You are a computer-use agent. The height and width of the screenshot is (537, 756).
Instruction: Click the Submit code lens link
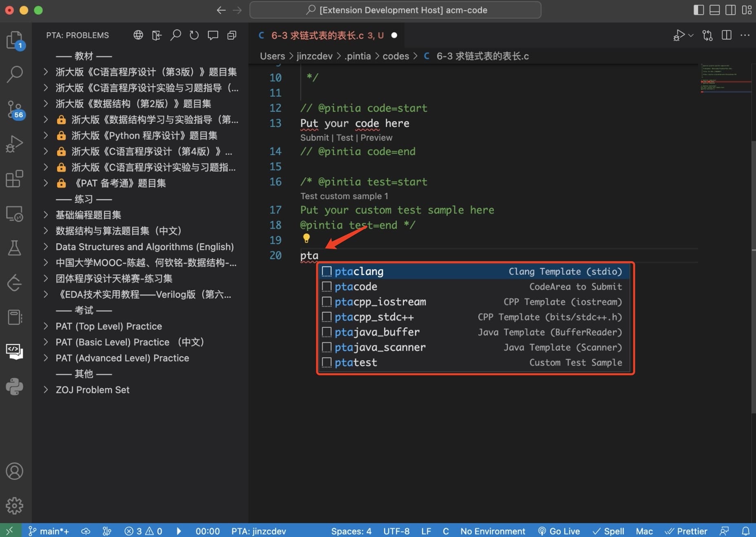pyautogui.click(x=314, y=138)
